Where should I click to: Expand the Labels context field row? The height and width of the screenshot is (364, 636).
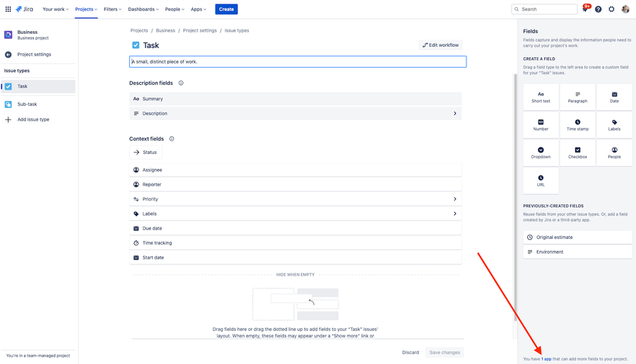(x=454, y=213)
